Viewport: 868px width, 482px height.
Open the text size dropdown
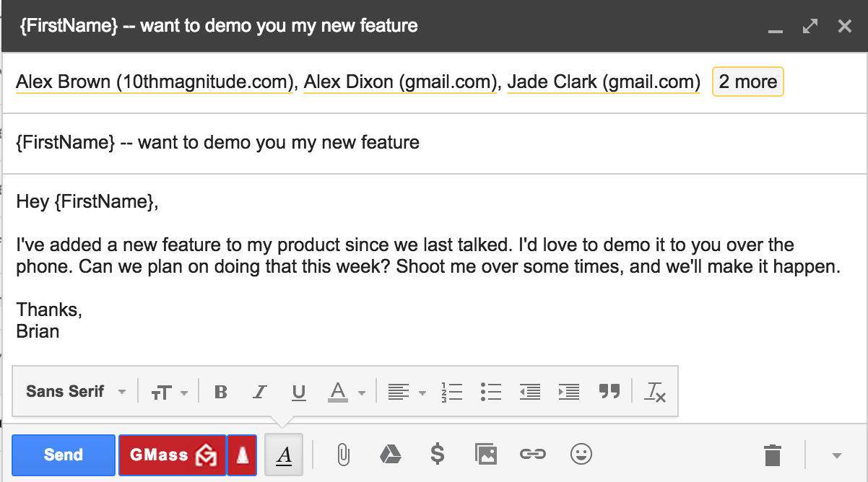coord(169,392)
